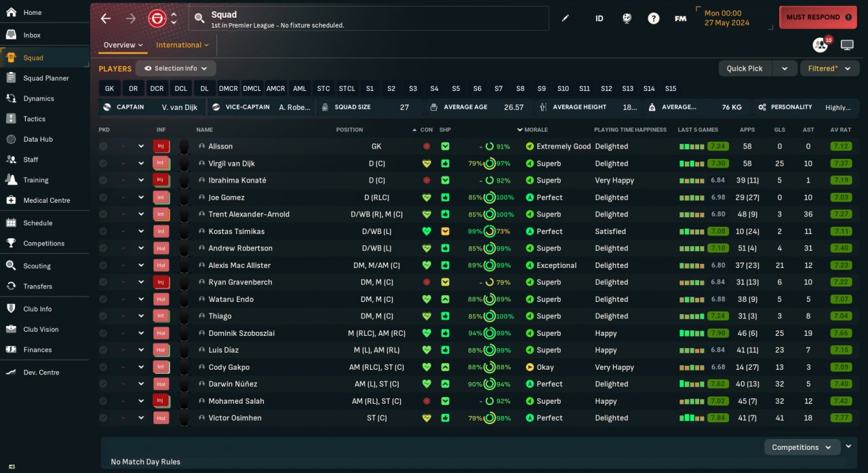Click the Quick Pick button
868x473 pixels.
click(x=745, y=69)
